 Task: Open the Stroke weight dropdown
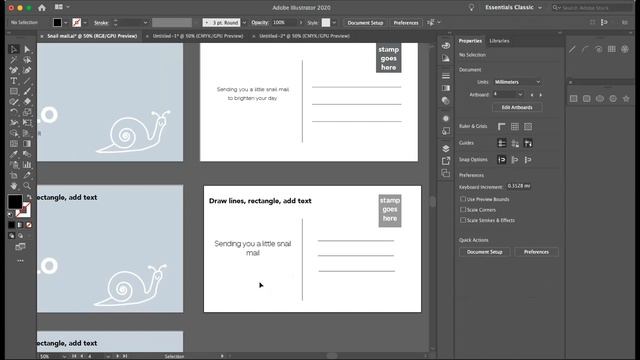tap(145, 23)
